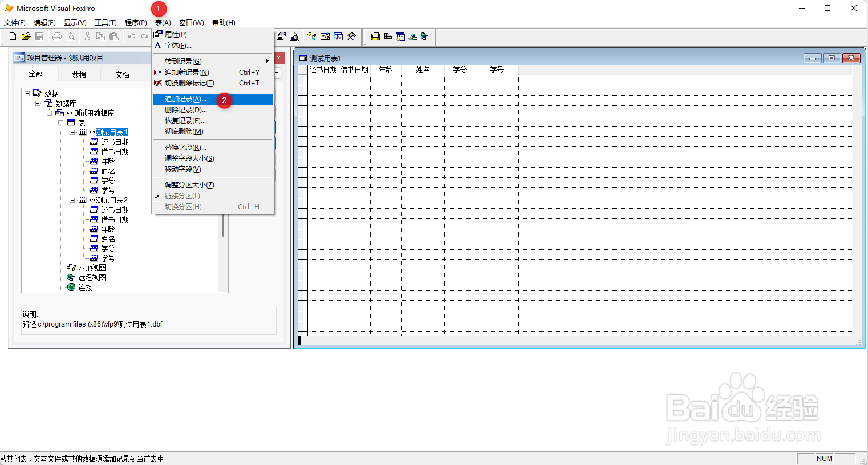Switch to the 全部 tab
The image size is (868, 465).
[x=35, y=74]
